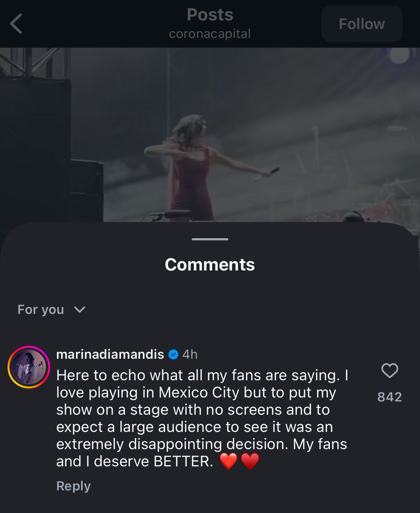This screenshot has height=513, width=420.
Task: Open the coronacapital account name in header
Action: [x=210, y=34]
